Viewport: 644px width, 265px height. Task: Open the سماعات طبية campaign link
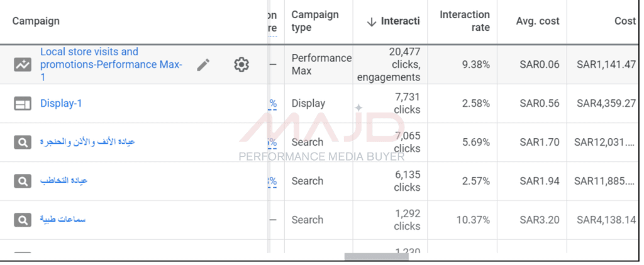pyautogui.click(x=63, y=220)
